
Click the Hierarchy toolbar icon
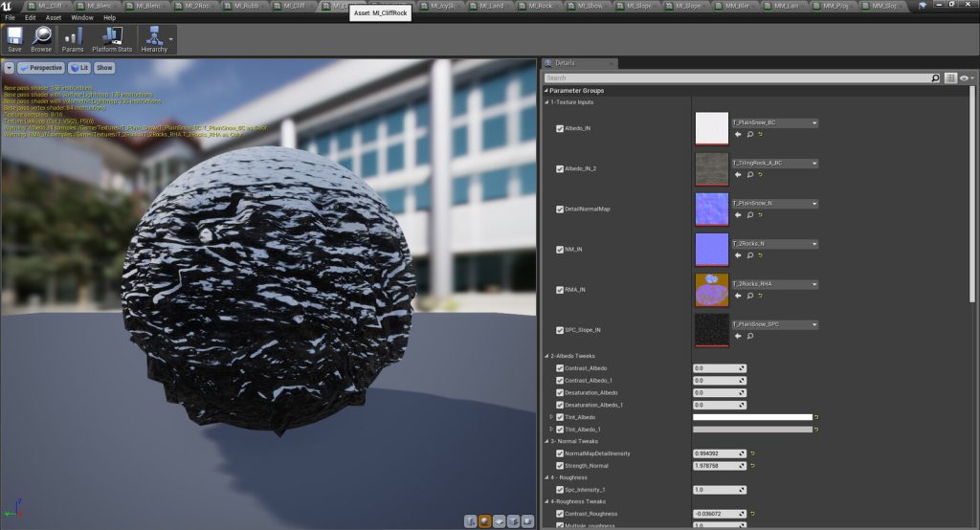153,38
